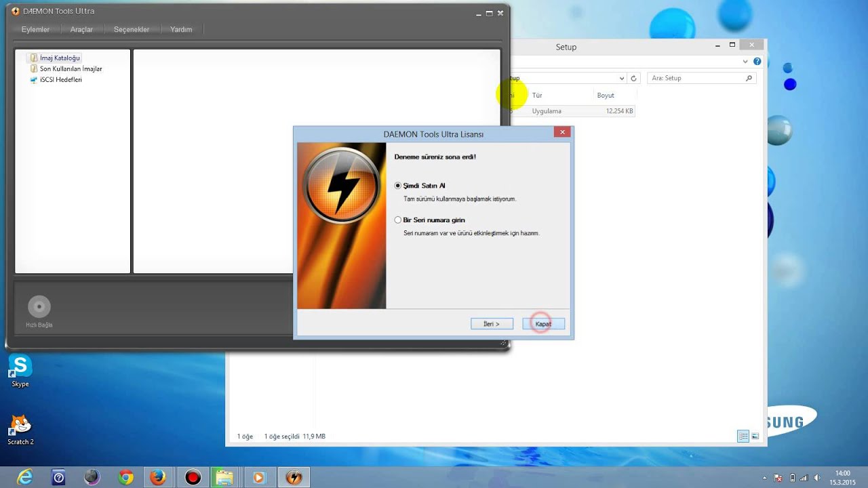
Task: Show hidden system tray icons
Action: (765, 478)
